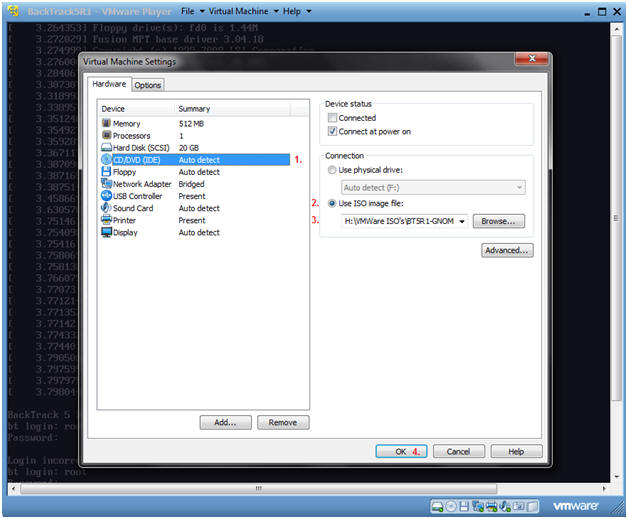628x519 pixels.
Task: Switch to the Options tab
Action: tap(148, 85)
